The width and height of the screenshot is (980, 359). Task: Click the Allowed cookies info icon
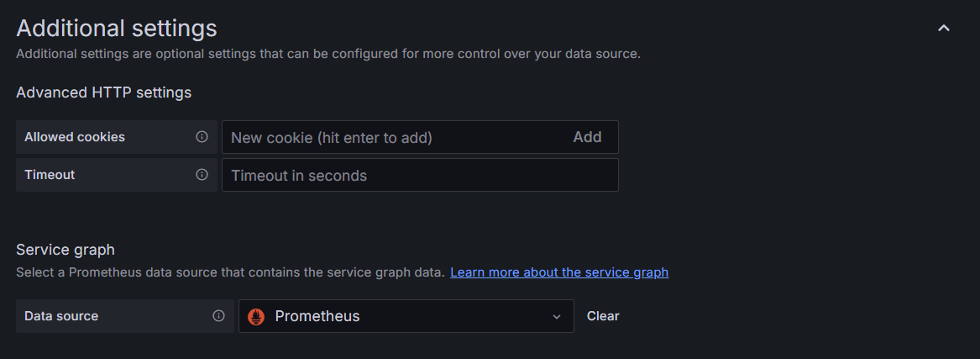(x=202, y=137)
